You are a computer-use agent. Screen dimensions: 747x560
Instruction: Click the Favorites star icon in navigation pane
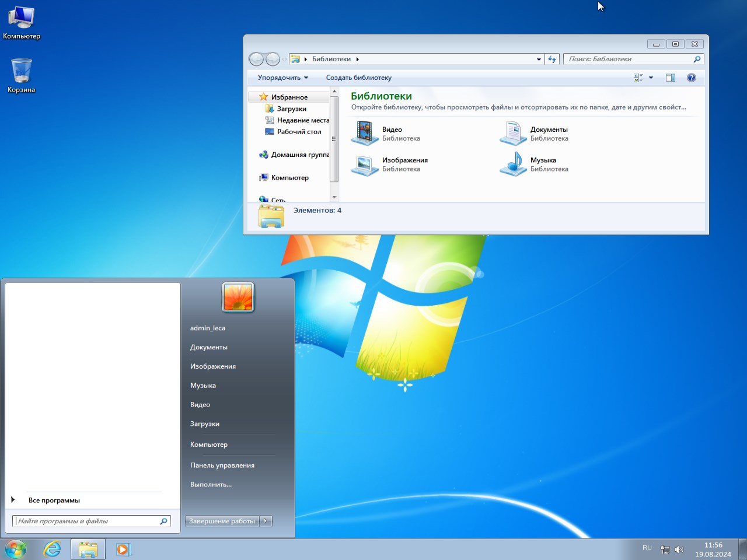264,97
